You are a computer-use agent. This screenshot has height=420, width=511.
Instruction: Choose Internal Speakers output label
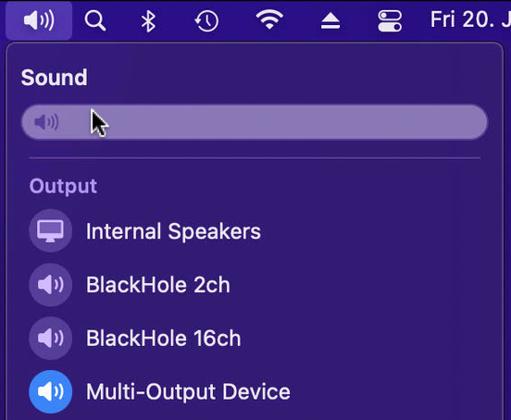click(173, 231)
